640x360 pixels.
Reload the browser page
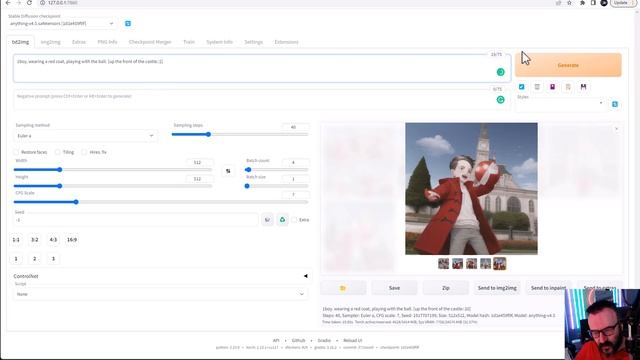point(29,3)
